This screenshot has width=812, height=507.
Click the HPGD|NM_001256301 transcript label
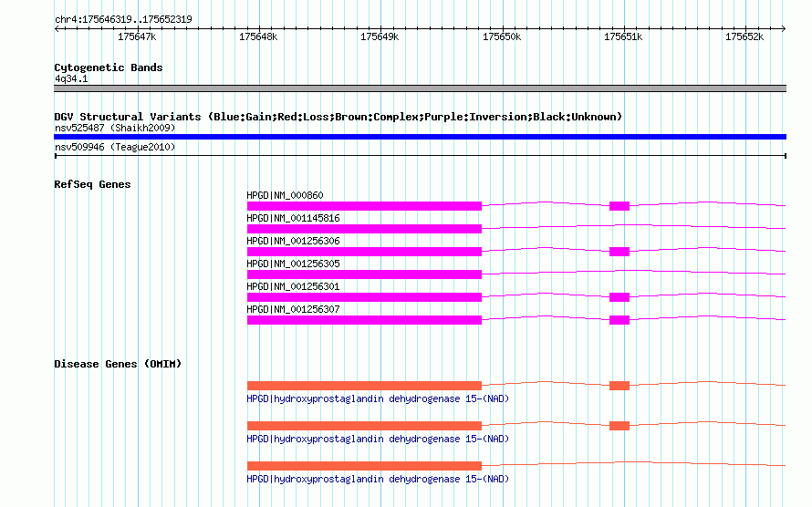click(293, 286)
